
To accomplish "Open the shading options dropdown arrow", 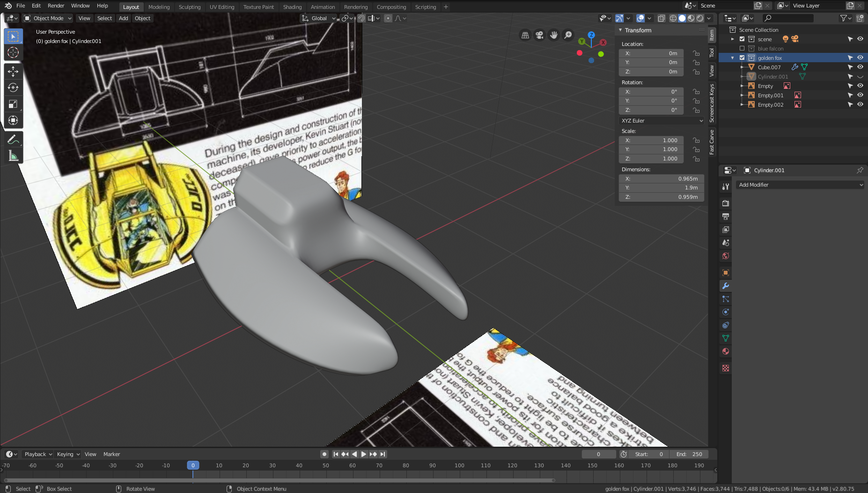I will 709,18.
